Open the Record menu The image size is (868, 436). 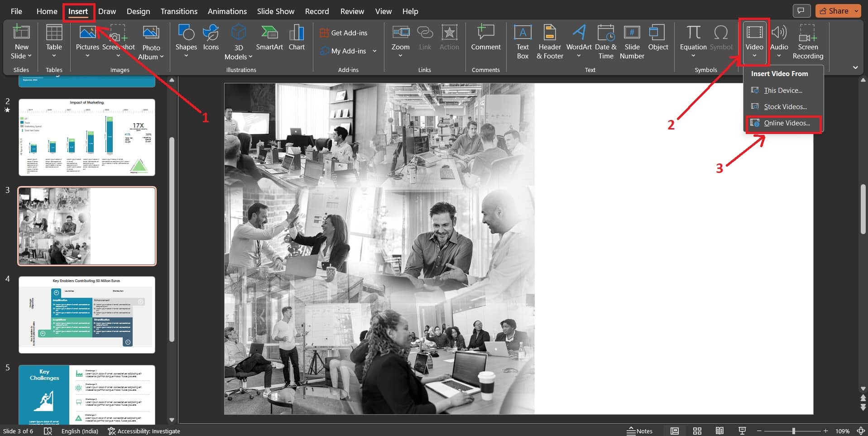(x=317, y=11)
